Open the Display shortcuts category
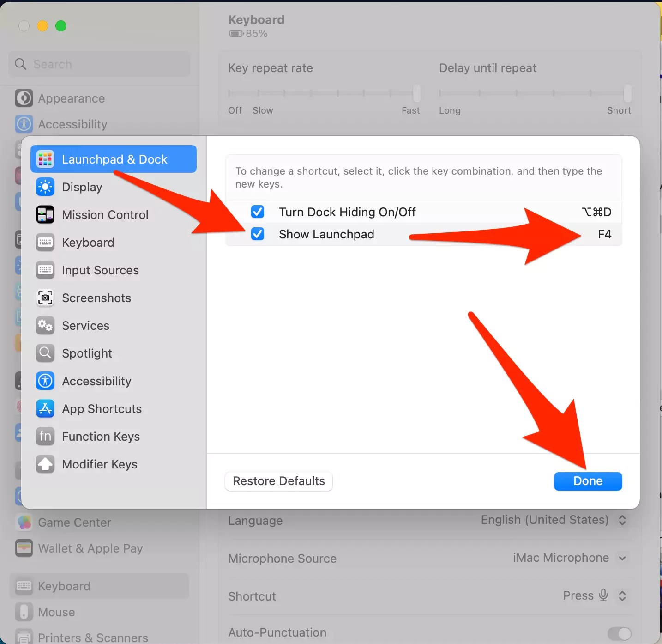Screen dimensions: 662x644 (x=82, y=187)
